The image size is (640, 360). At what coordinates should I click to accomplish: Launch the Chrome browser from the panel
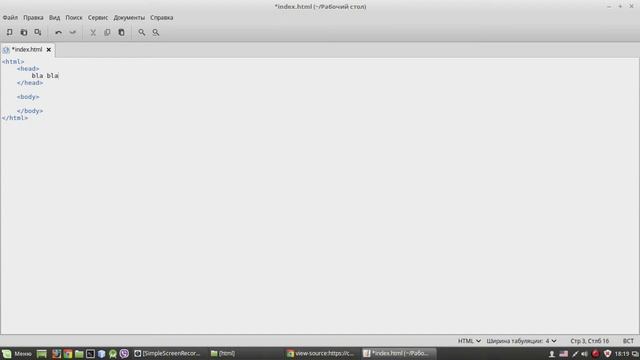(x=68, y=353)
